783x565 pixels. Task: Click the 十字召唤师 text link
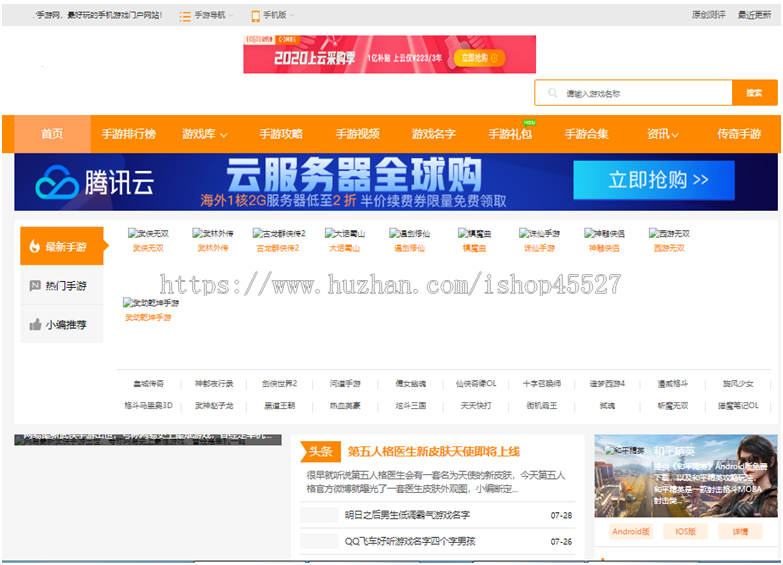pos(542,384)
